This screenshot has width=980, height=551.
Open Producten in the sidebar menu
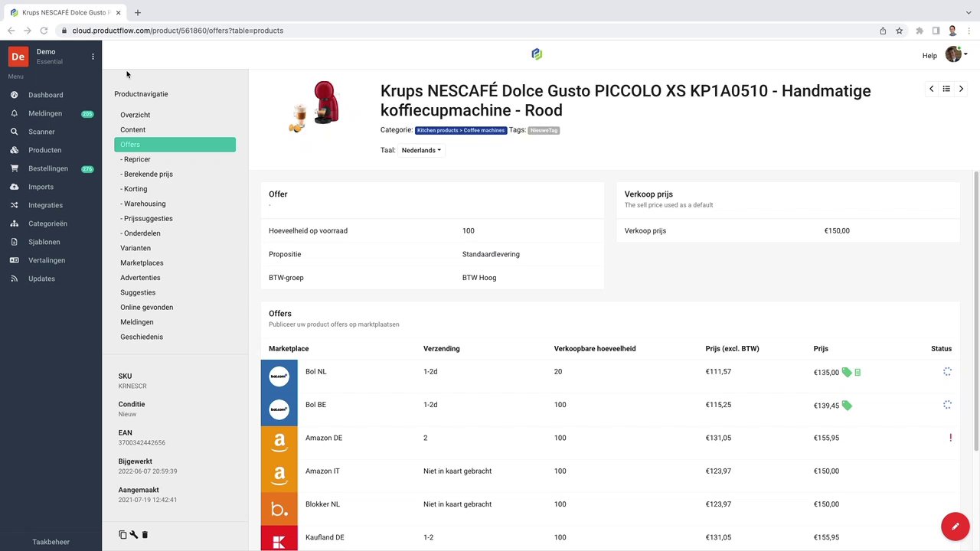tap(44, 150)
